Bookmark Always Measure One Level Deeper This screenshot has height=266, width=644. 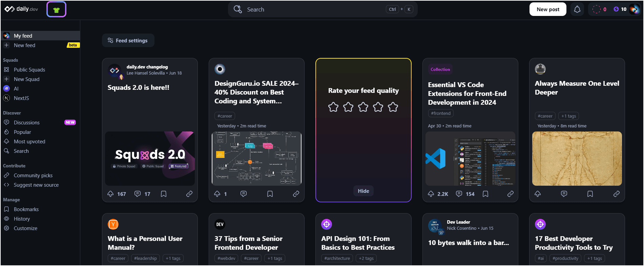[x=590, y=194]
